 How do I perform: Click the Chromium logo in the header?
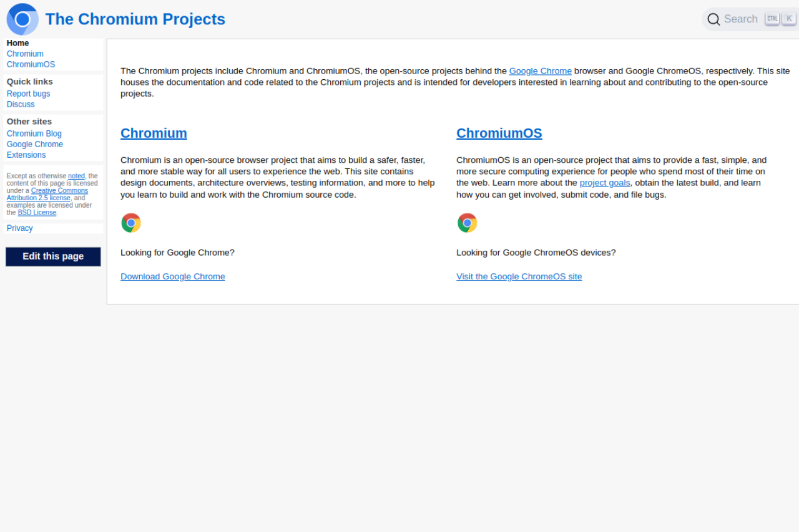click(22, 19)
